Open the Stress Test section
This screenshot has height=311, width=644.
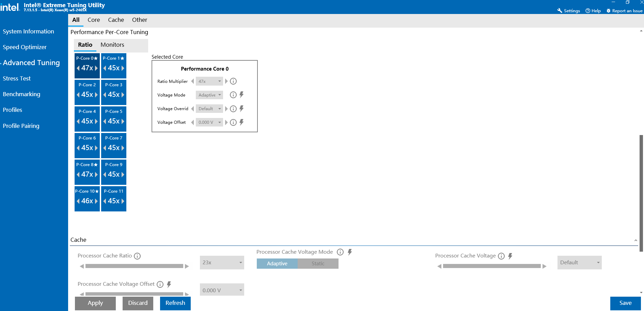click(x=16, y=78)
